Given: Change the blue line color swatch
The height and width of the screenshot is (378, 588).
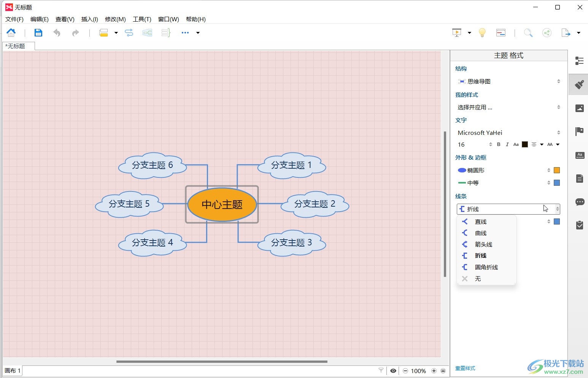Looking at the screenshot, I should [557, 221].
